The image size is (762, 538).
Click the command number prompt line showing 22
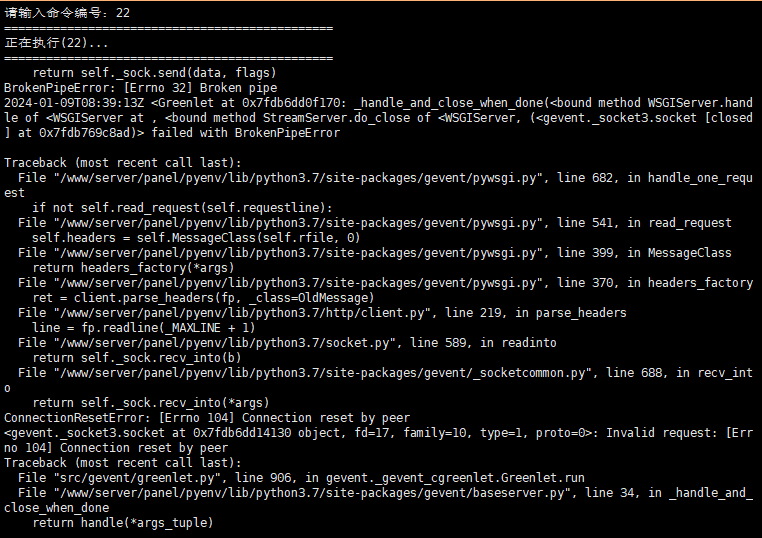click(67, 13)
